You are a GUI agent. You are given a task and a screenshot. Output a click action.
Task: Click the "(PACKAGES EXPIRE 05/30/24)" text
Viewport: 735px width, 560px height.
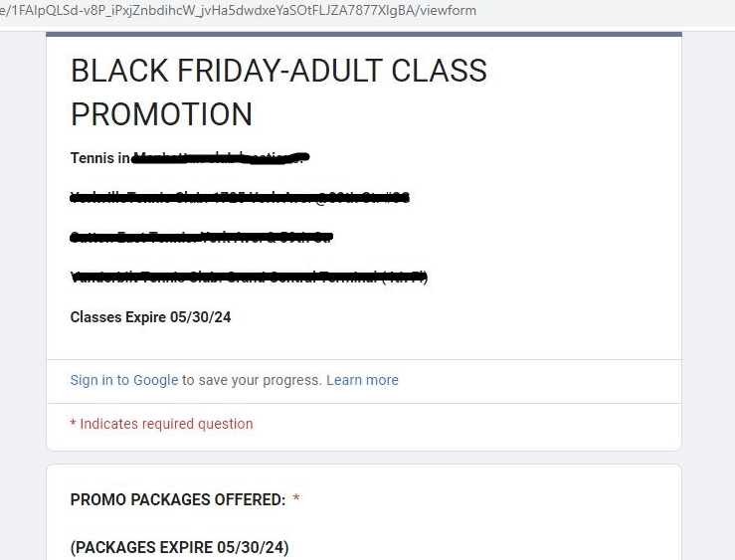[x=179, y=547]
